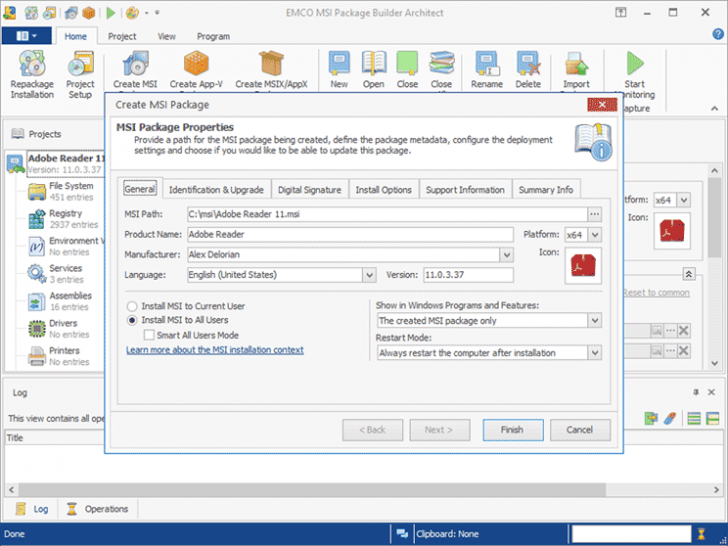Screen dimensions: 728x546
Task: Click in the Product Name field
Action: point(350,234)
